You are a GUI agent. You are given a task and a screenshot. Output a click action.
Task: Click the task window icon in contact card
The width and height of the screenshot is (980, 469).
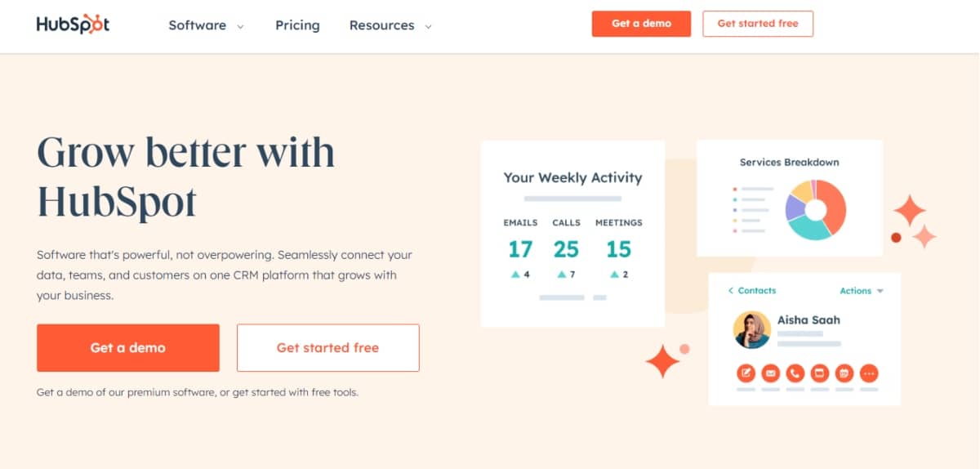tap(819, 373)
